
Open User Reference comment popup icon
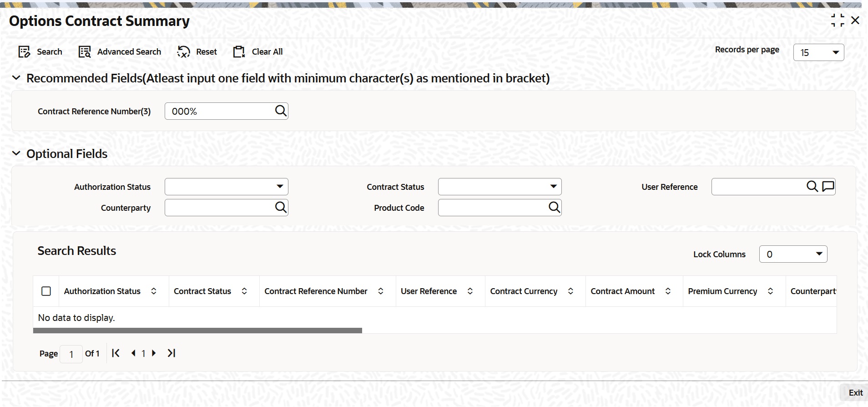pyautogui.click(x=828, y=186)
